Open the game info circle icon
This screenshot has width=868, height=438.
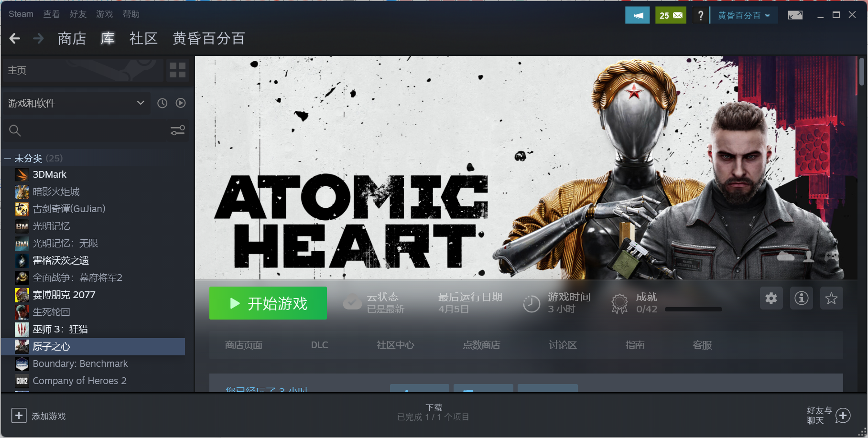click(801, 298)
